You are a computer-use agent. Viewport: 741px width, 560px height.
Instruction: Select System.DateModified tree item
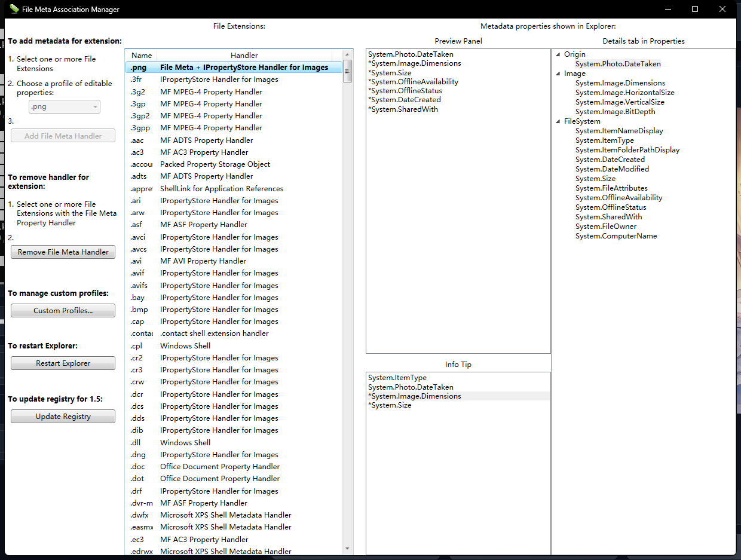point(612,169)
